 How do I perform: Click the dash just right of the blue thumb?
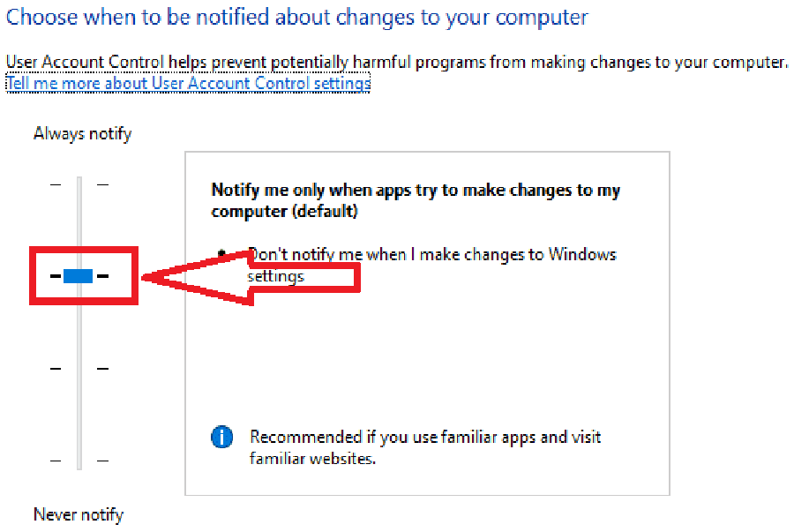[x=103, y=276]
